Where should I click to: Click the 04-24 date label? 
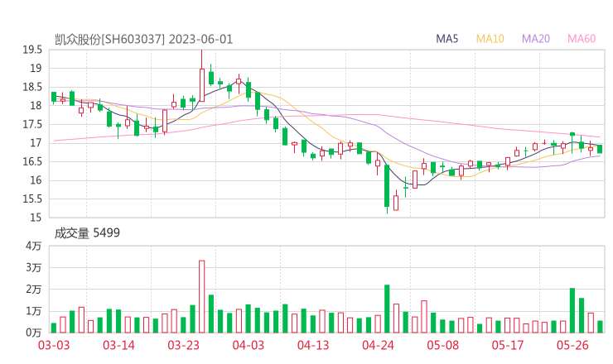(x=378, y=345)
